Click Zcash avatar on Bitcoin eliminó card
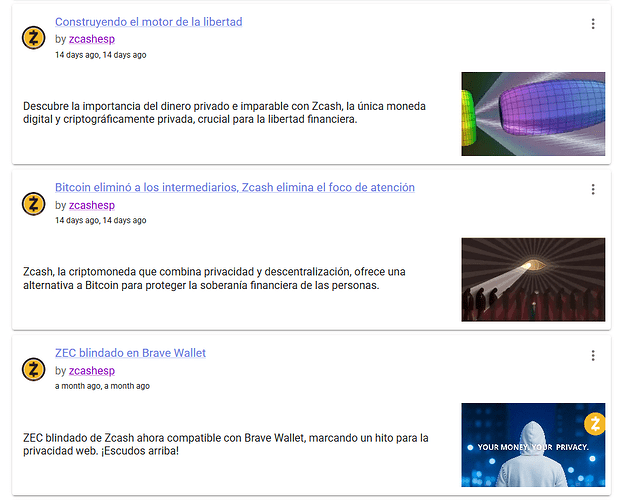Viewport: 620px width, 500px height. (x=34, y=204)
